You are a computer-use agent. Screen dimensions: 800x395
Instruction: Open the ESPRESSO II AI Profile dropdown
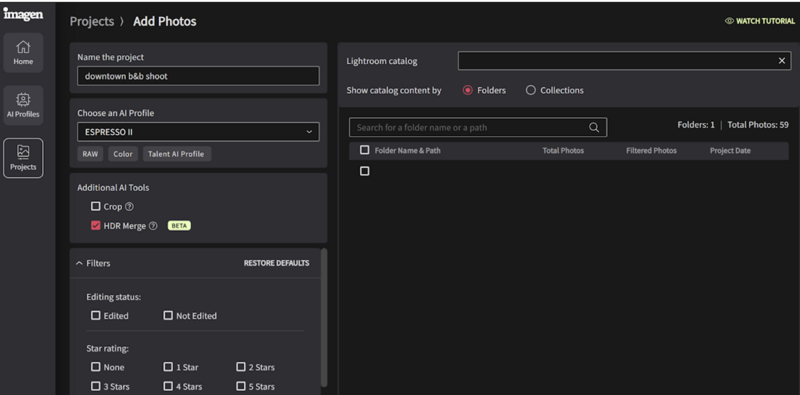[198, 132]
